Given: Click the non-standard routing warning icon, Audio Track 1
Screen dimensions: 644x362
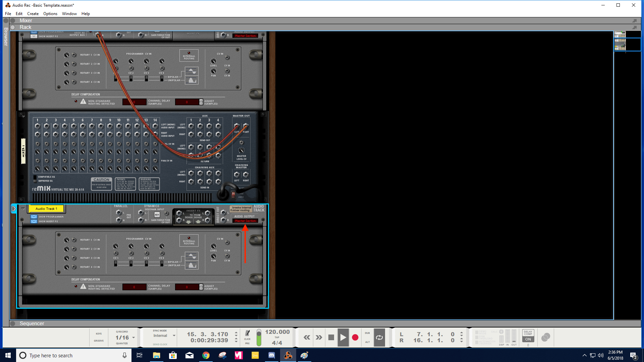Looking at the screenshot, I should click(x=83, y=286).
